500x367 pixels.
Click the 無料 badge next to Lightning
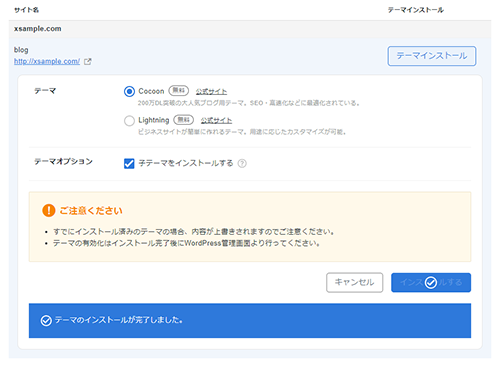184,120
